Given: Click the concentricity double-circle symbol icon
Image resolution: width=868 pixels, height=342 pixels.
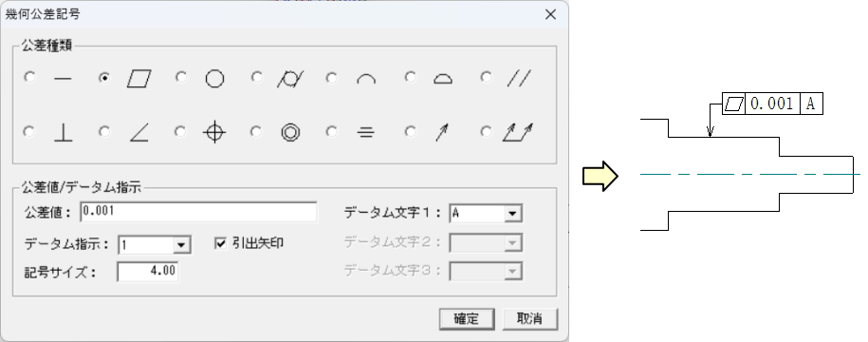Looking at the screenshot, I should [x=290, y=133].
